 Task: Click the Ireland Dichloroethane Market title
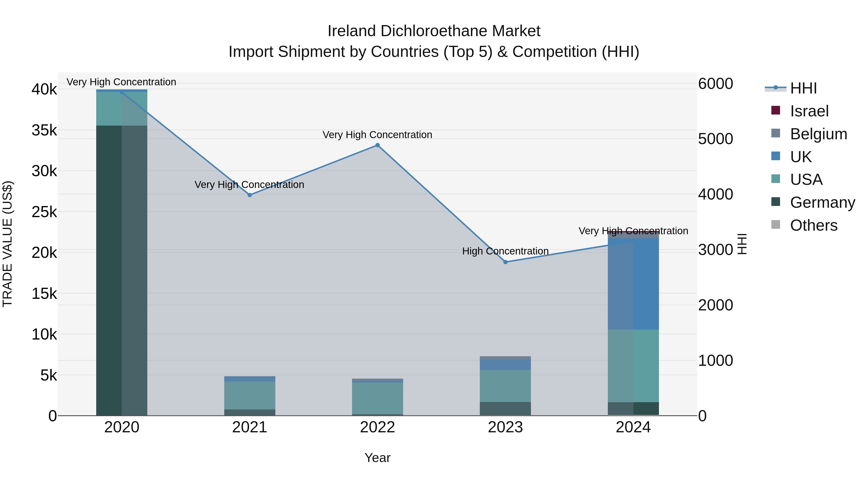pos(434,31)
